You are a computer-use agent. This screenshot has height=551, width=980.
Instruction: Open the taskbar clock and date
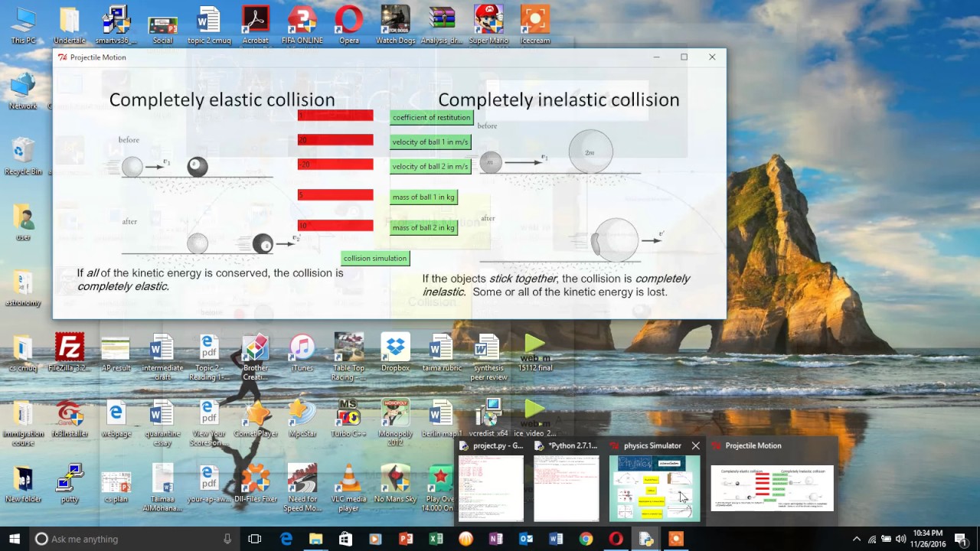pyautogui.click(x=927, y=539)
